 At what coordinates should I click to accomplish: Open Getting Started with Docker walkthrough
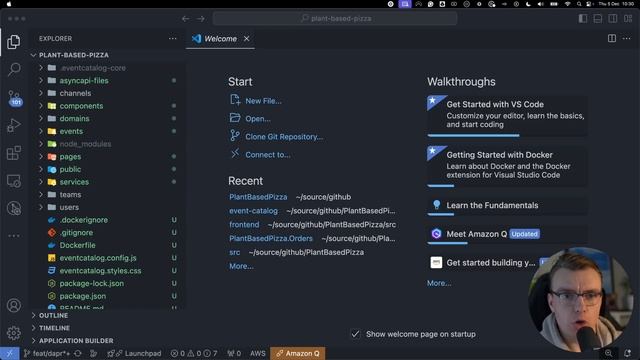click(507, 167)
